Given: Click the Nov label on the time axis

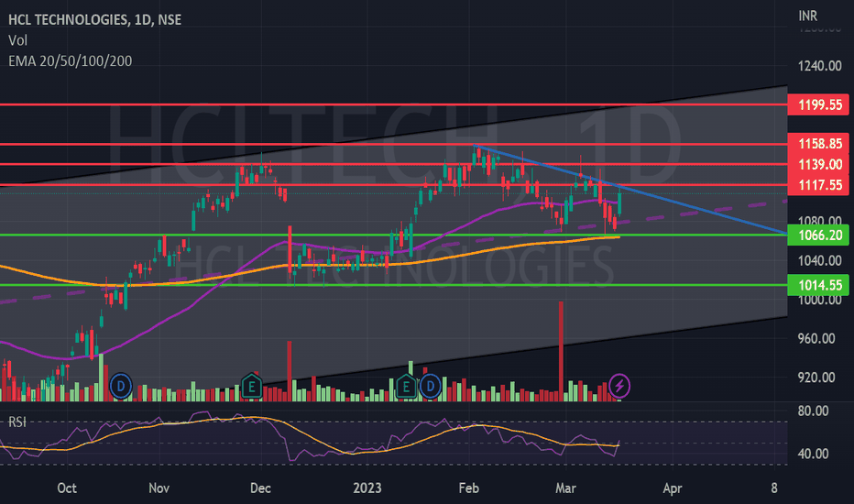Looking at the screenshot, I should [x=159, y=488].
